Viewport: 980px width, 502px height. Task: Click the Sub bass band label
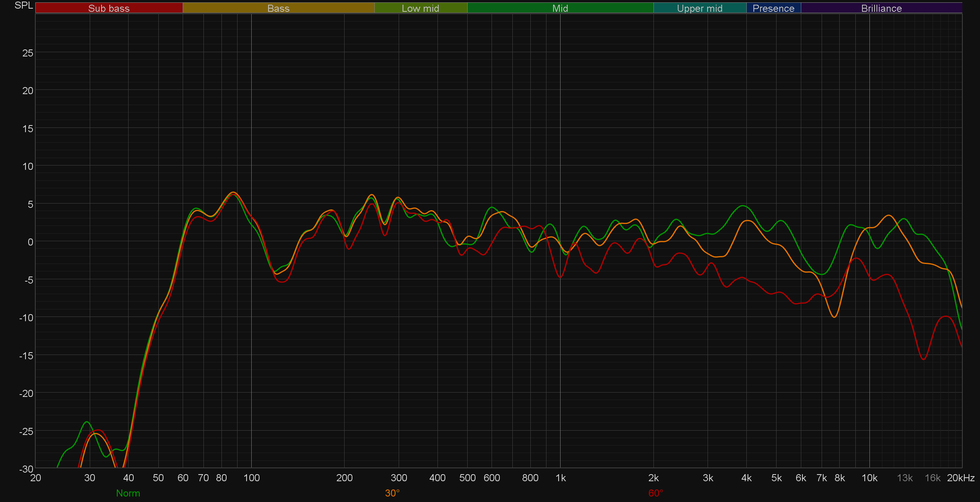tap(109, 8)
